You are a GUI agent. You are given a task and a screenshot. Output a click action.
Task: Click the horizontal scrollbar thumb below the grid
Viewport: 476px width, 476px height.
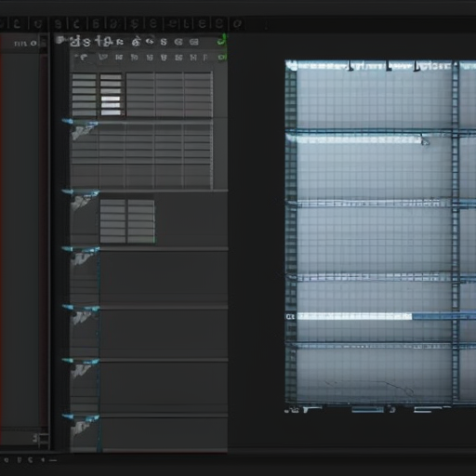tap(367, 410)
